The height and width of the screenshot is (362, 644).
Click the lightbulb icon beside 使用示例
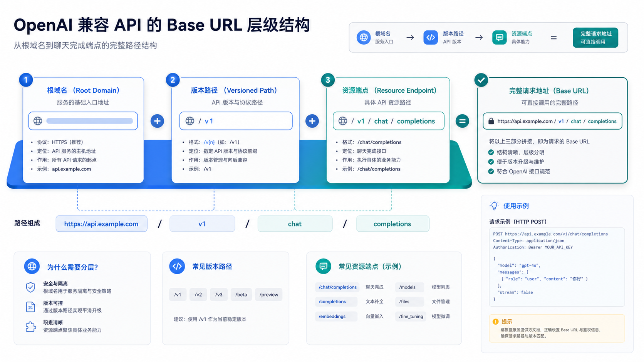coord(494,205)
